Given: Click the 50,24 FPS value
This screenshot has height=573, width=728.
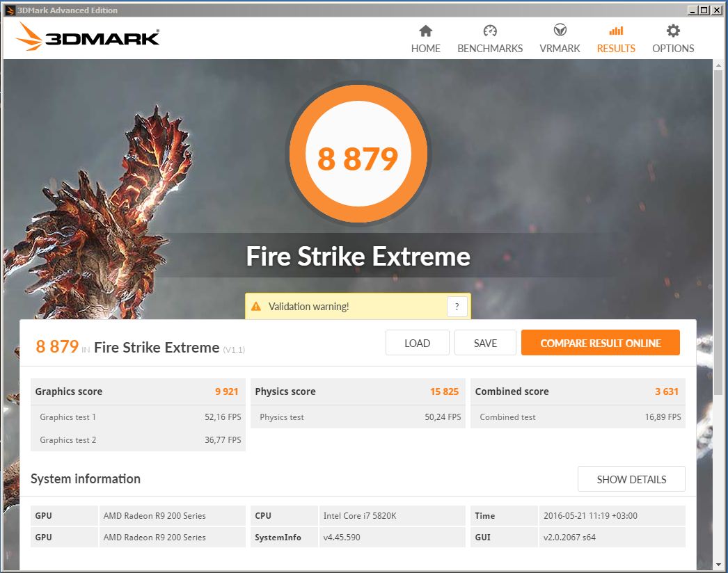Looking at the screenshot, I should pyautogui.click(x=443, y=417).
